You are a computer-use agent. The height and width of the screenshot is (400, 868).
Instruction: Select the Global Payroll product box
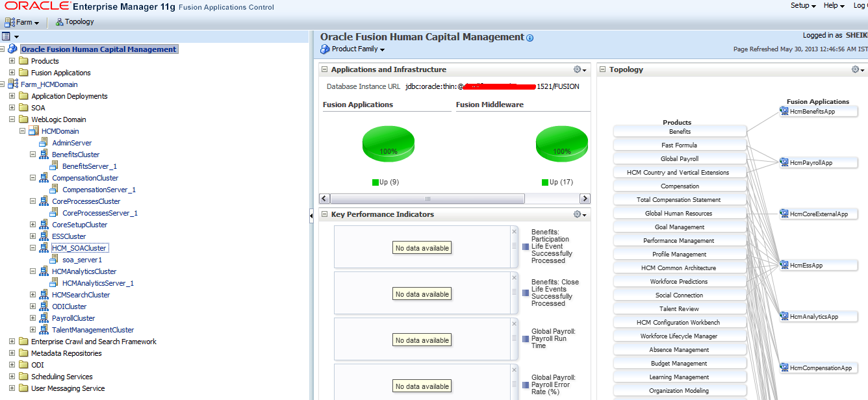tap(680, 159)
